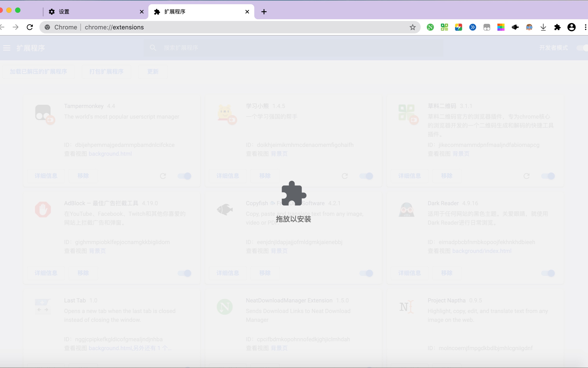Click 移除 for 学习小熊
Image resolution: width=588 pixels, height=368 pixels.
pyautogui.click(x=265, y=176)
